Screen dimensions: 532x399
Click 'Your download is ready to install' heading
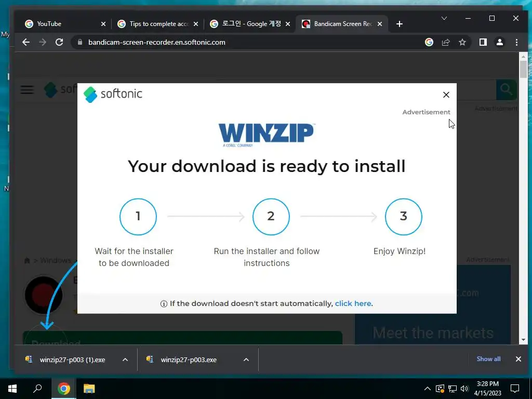267,166
